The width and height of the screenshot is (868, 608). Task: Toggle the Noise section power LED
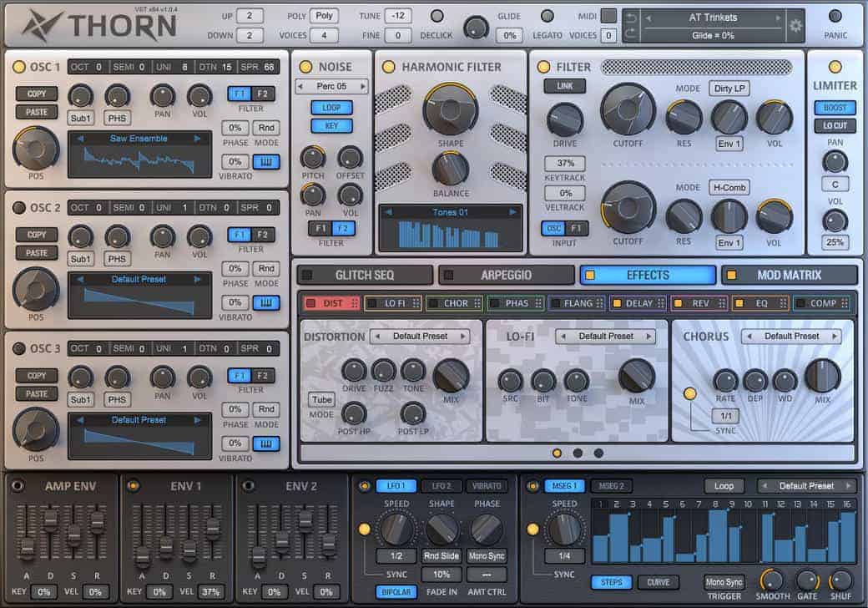(x=305, y=67)
